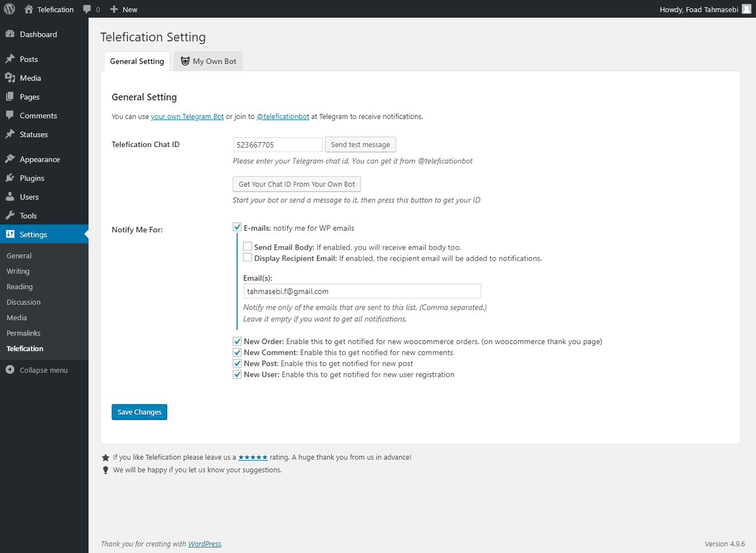Collapse the sidebar menu
The width and height of the screenshot is (756, 553).
(37, 370)
